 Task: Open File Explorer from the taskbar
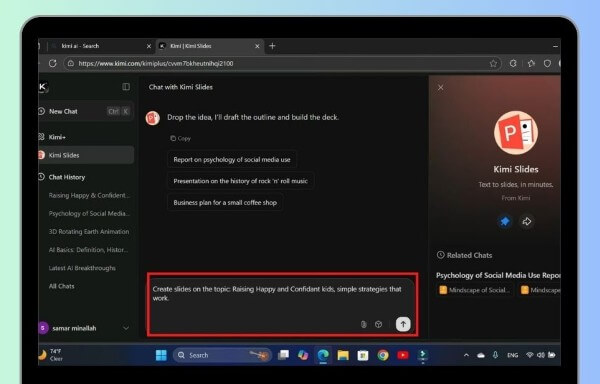(343, 355)
